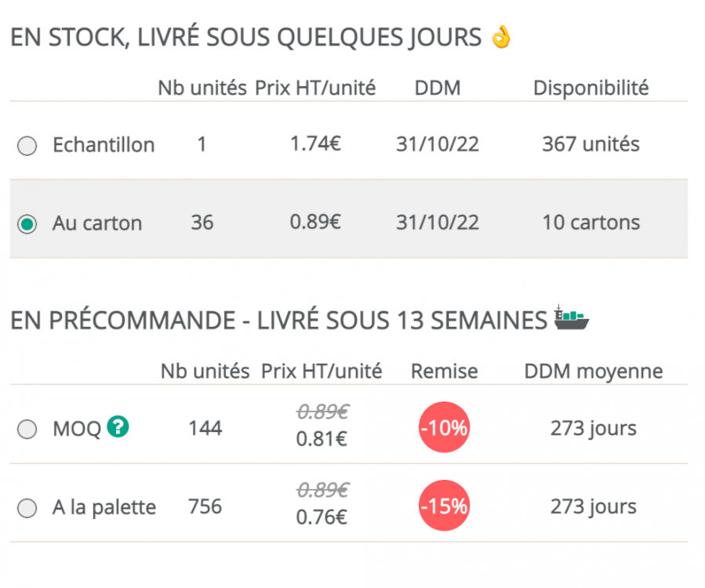
Task: Click the 0.81€ discounted MOQ price
Action: pos(322,439)
